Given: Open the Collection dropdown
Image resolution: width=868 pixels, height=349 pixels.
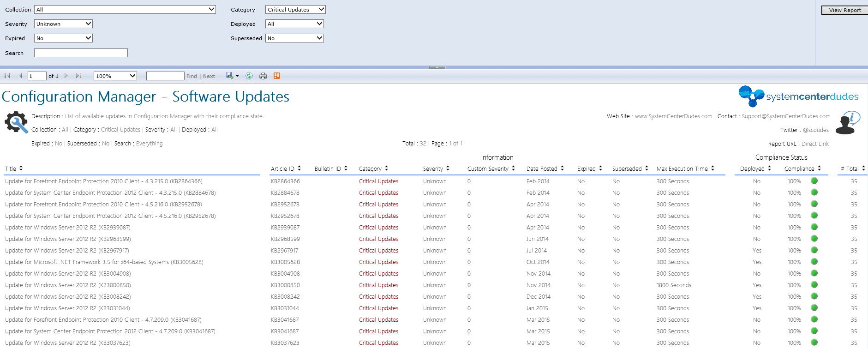Looking at the screenshot, I should (211, 9).
